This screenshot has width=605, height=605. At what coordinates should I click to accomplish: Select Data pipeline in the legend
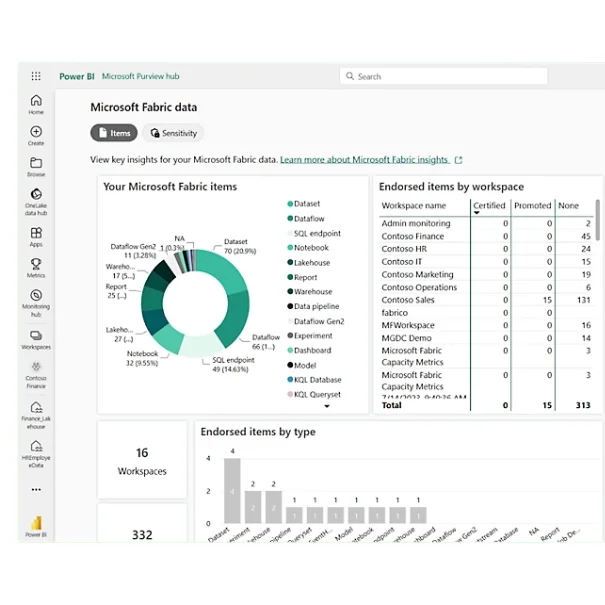click(313, 306)
